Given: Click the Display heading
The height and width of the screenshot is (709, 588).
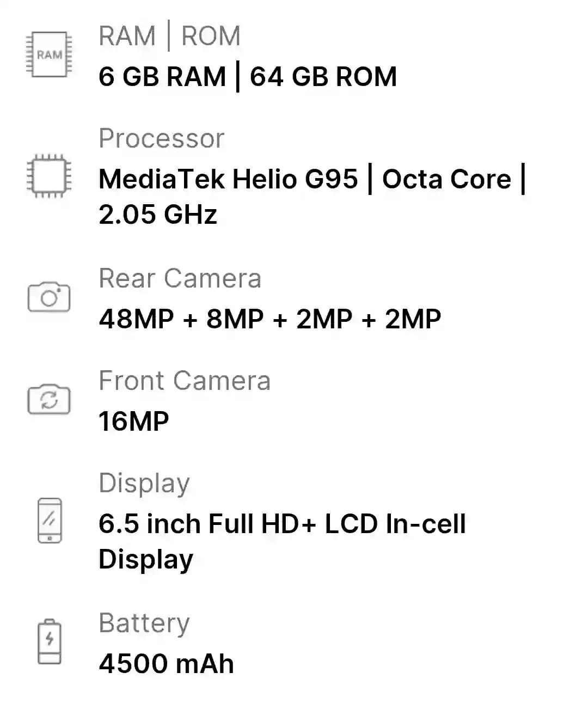Looking at the screenshot, I should (x=144, y=484).
